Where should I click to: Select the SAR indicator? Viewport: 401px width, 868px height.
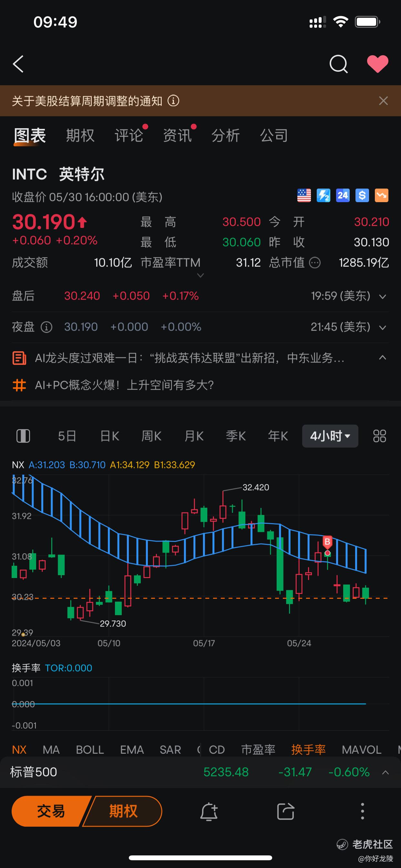point(170,750)
